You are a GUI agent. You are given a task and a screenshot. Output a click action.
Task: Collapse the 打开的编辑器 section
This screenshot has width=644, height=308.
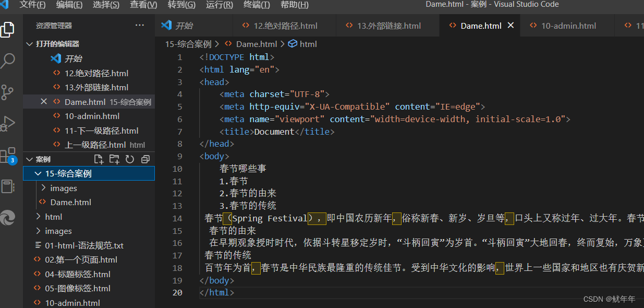(30, 44)
